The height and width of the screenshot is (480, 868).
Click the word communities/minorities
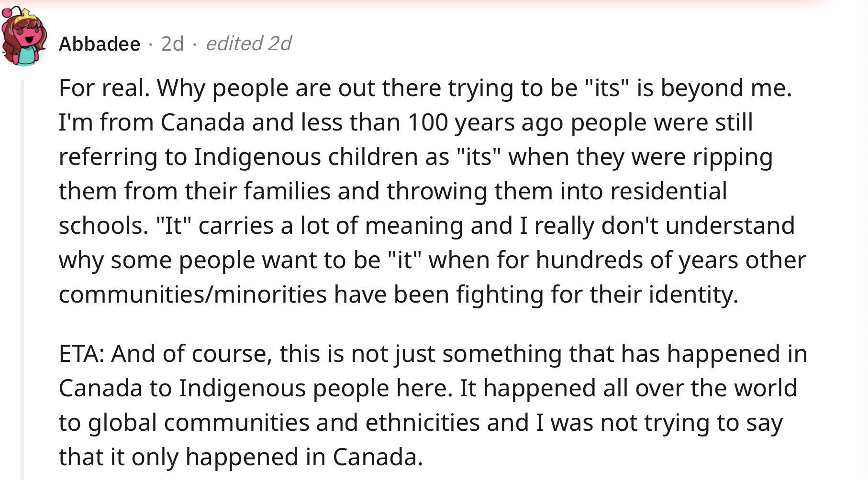(x=193, y=295)
